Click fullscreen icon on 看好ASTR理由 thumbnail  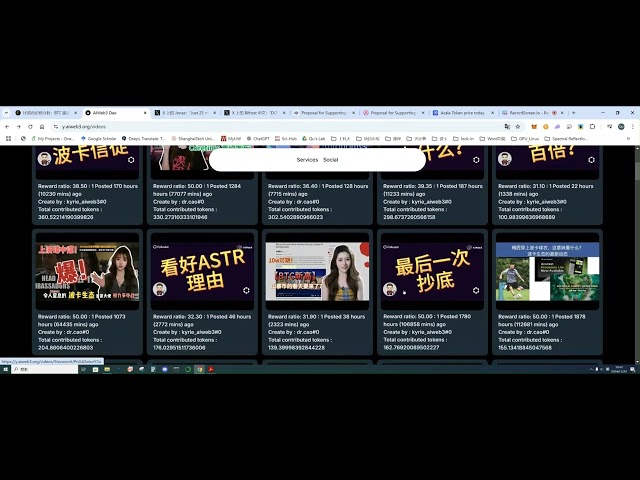246,290
